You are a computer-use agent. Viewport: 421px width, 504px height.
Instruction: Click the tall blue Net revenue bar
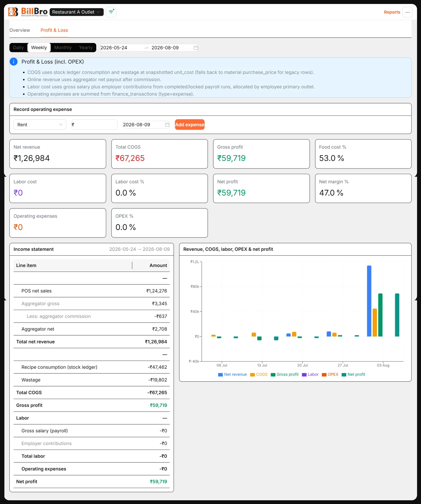369,301
